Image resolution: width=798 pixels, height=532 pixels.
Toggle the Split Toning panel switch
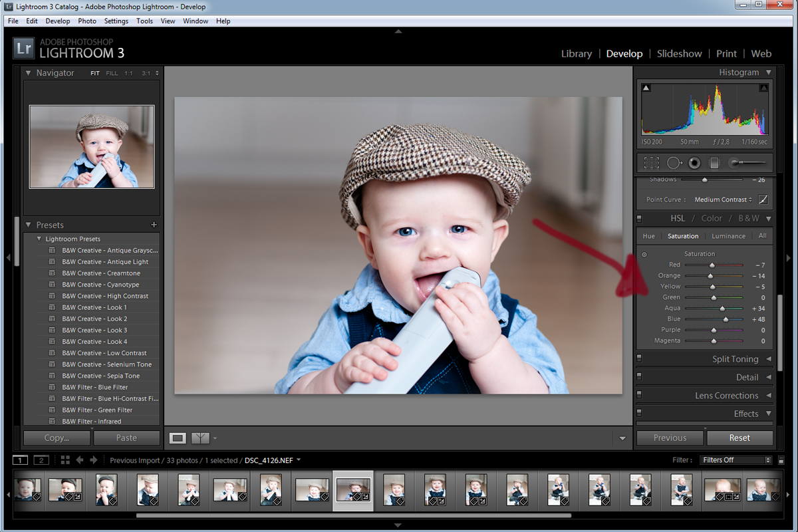[x=639, y=358]
